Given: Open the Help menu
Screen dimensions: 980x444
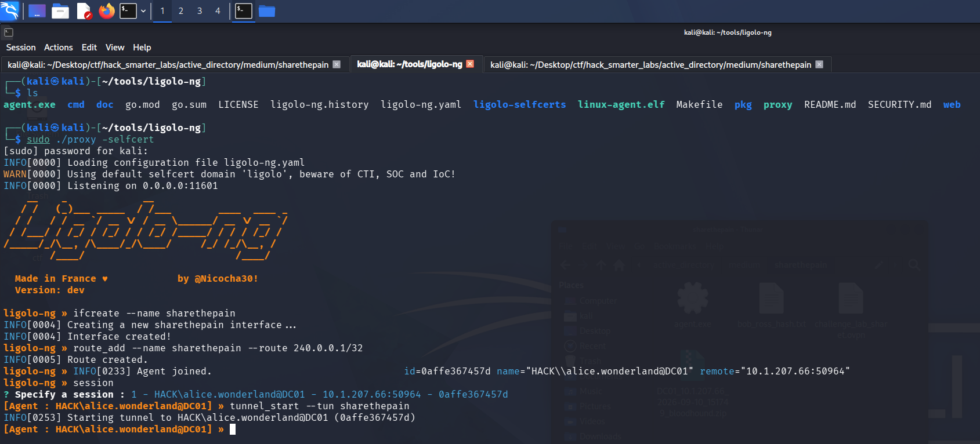Looking at the screenshot, I should pos(142,48).
